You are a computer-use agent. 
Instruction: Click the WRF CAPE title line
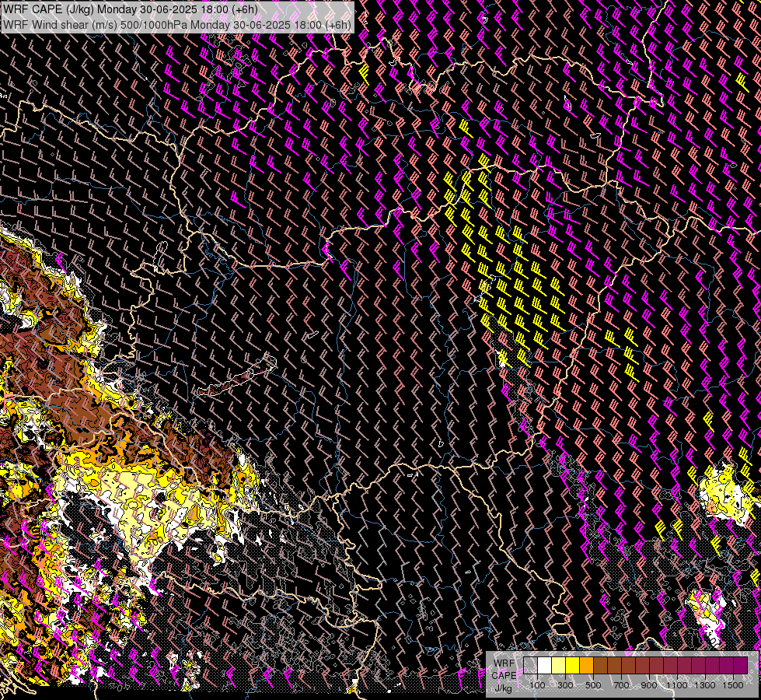click(130, 9)
